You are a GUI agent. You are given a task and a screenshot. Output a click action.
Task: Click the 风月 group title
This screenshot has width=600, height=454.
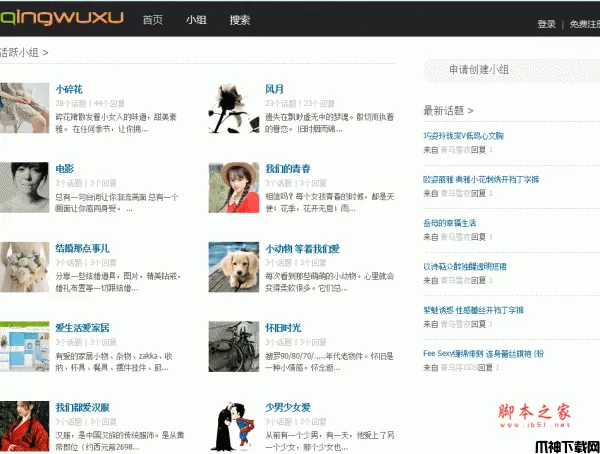click(274, 89)
